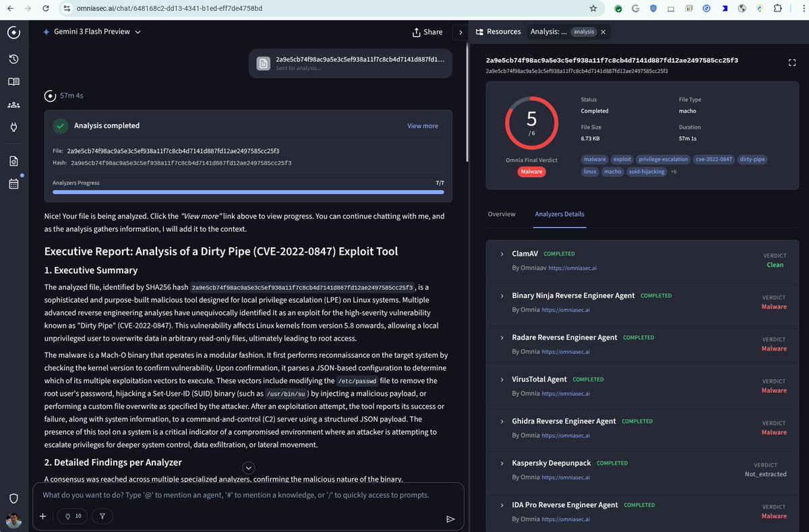Expand the IDA Pro Reverse Engineer Agent row
Viewport: 809px width, 532px height.
click(502, 504)
